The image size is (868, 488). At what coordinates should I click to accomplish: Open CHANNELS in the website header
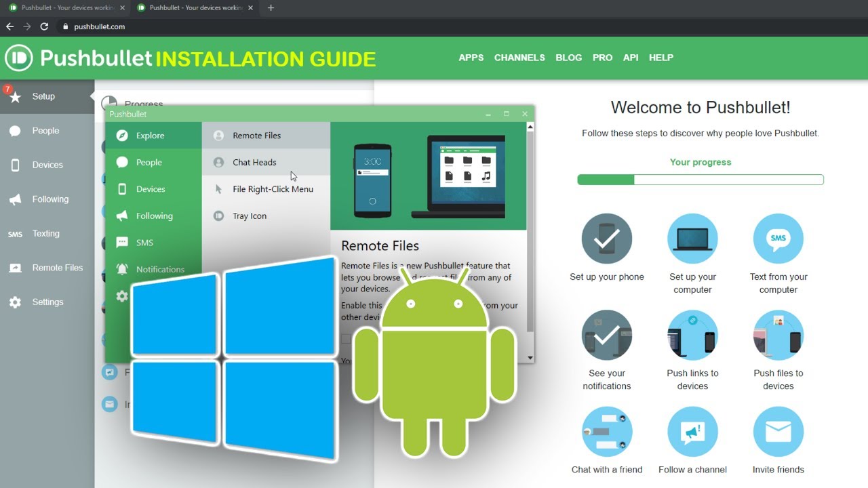click(519, 58)
